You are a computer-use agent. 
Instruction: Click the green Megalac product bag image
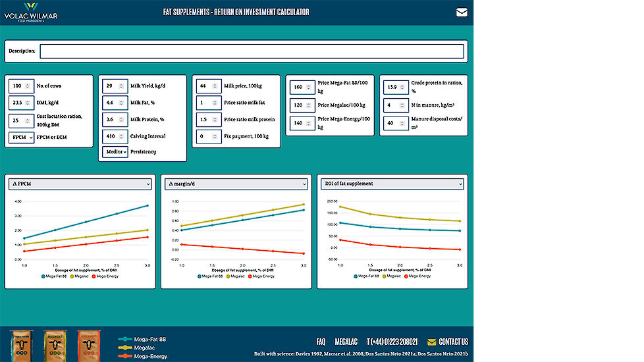(55, 344)
